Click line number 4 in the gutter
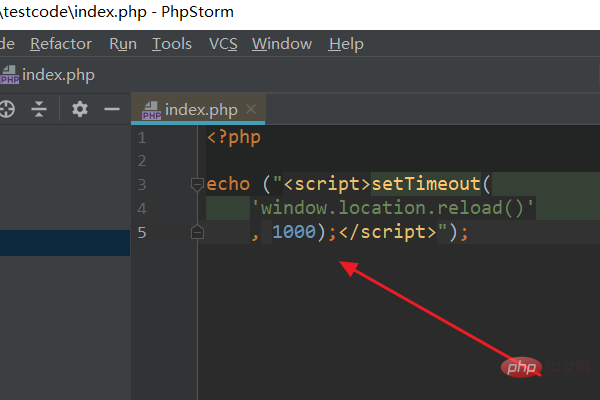 (x=142, y=209)
